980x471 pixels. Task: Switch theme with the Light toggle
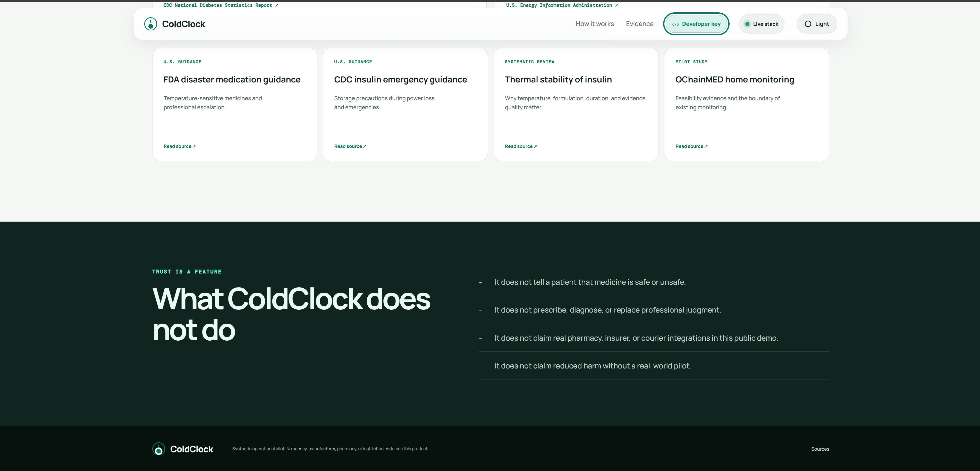tap(816, 24)
